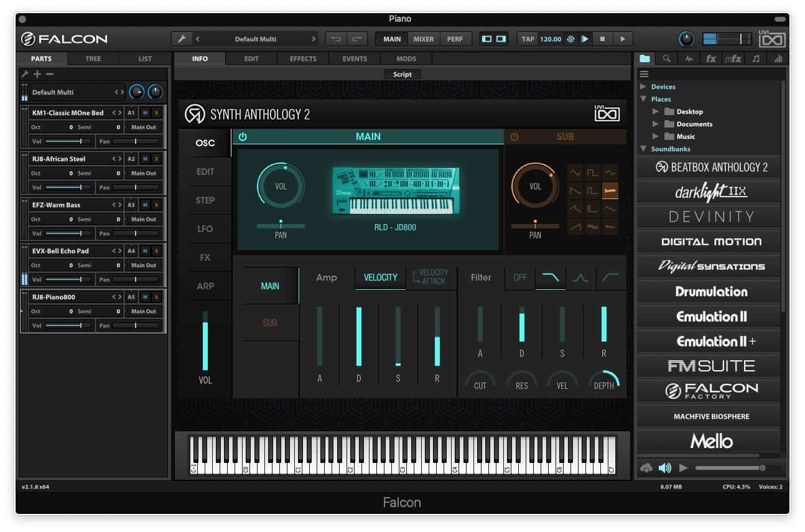This screenshot has height=532, width=805.
Task: Open the browser hamburger menu
Action: click(644, 73)
